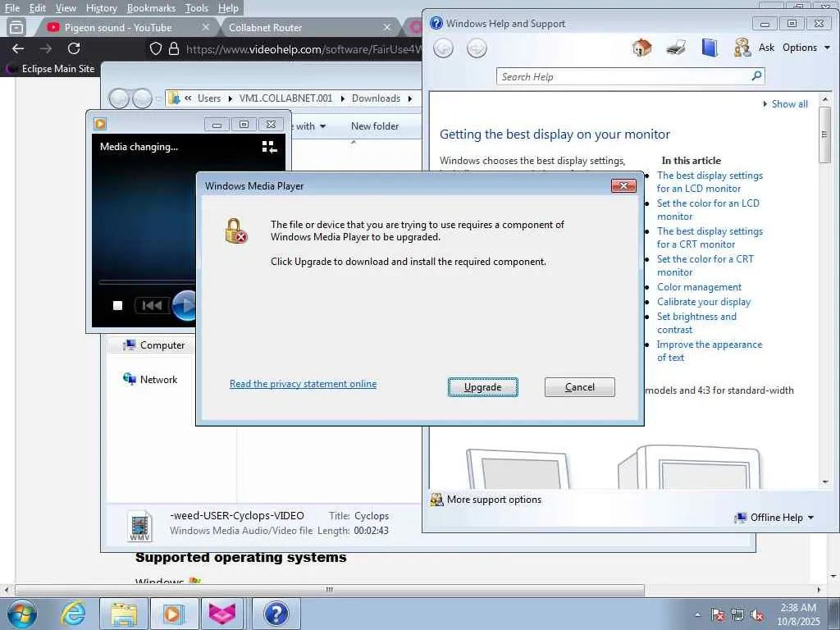Open Windows Explorer from the taskbar
840x630 pixels.
coord(124,614)
